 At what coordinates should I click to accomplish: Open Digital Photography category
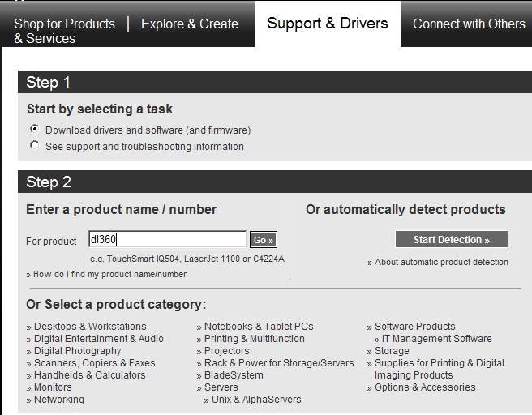77,351
